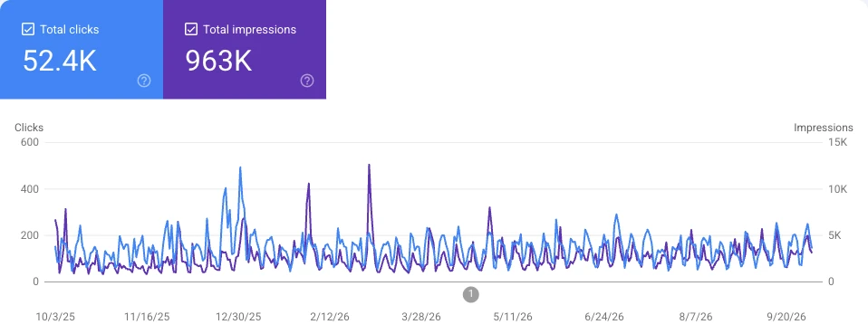
Task: Click the 8/7/26 date label
Action: (x=696, y=317)
